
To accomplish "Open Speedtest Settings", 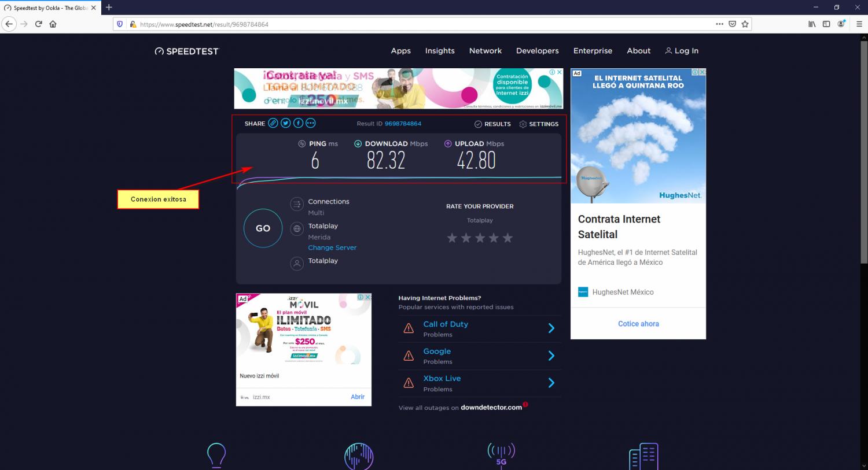I will click(539, 124).
